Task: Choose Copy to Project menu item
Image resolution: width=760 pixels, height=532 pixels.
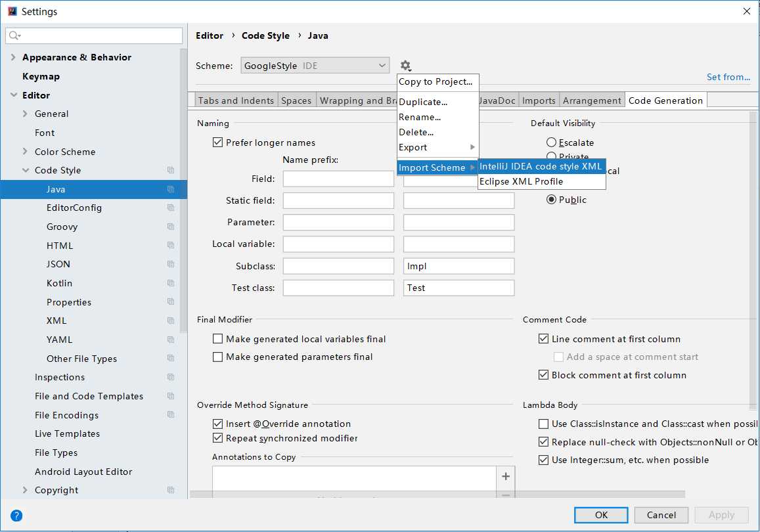Action: (x=437, y=81)
